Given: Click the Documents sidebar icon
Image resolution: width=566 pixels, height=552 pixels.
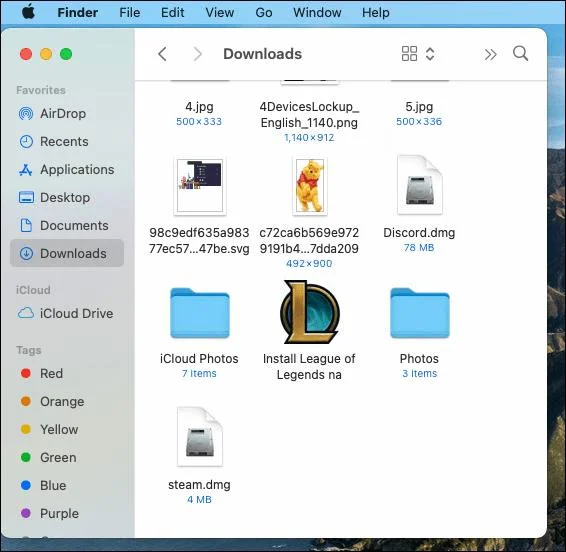Looking at the screenshot, I should click(x=26, y=225).
